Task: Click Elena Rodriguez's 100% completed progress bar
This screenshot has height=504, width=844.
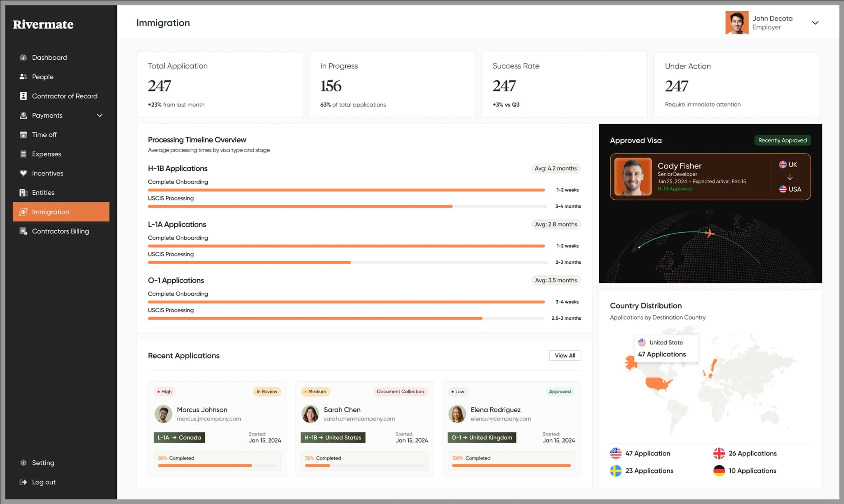Action: pyautogui.click(x=511, y=466)
